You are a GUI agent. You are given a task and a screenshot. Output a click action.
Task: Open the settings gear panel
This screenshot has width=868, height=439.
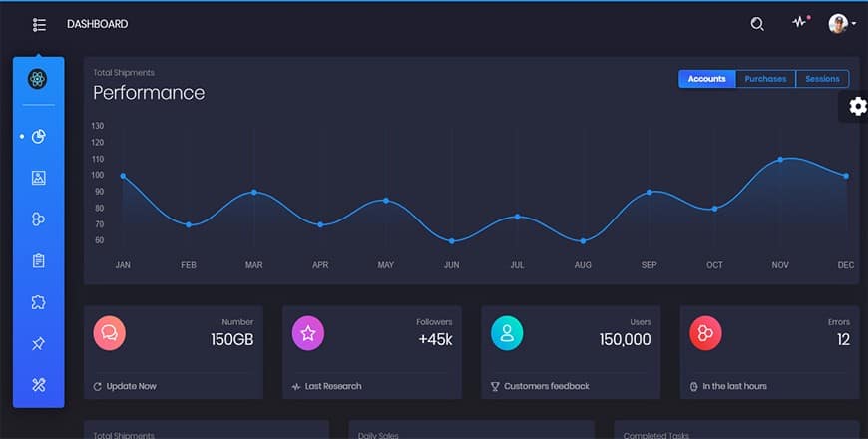pos(857,107)
